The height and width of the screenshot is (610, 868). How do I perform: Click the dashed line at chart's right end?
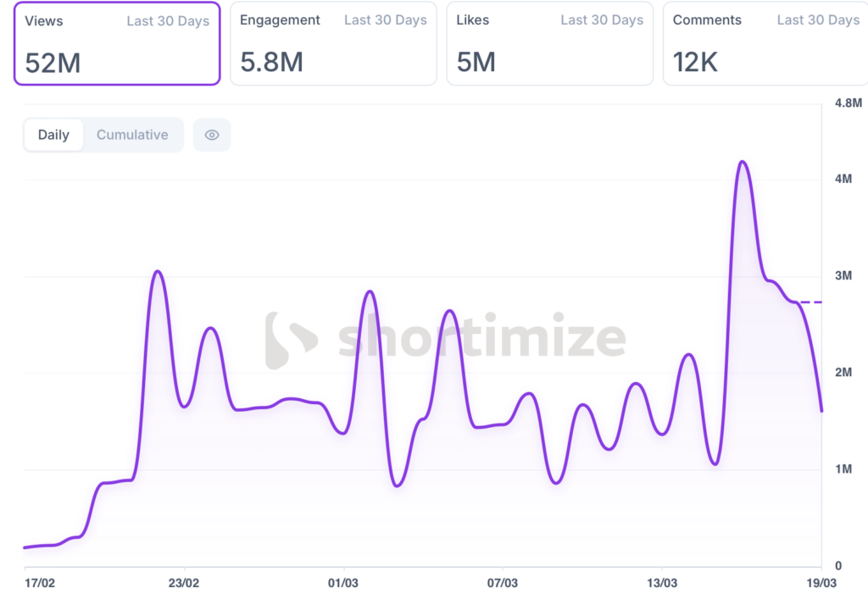click(x=810, y=302)
